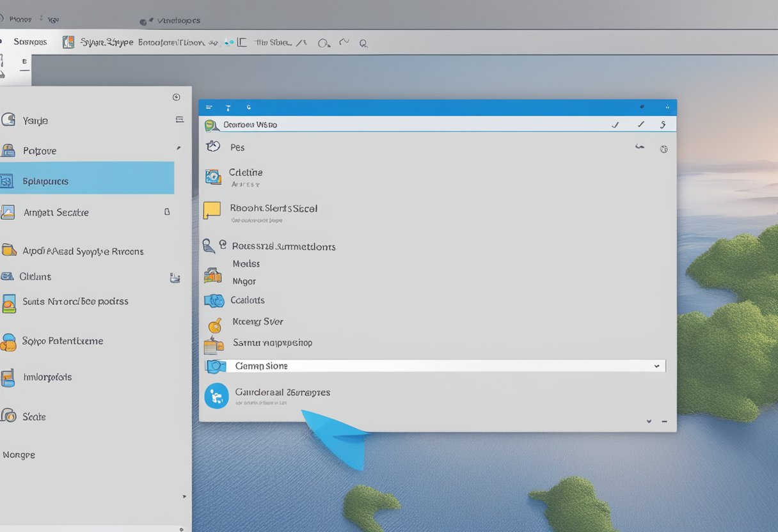This screenshot has height=532, width=778.
Task: Click the orange key icon beside Nceeng Sver
Action: [215, 325]
